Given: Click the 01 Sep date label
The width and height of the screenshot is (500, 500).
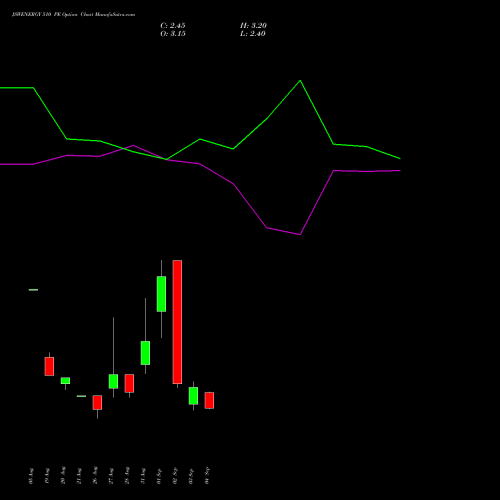Looking at the screenshot, I should pyautogui.click(x=159, y=476).
